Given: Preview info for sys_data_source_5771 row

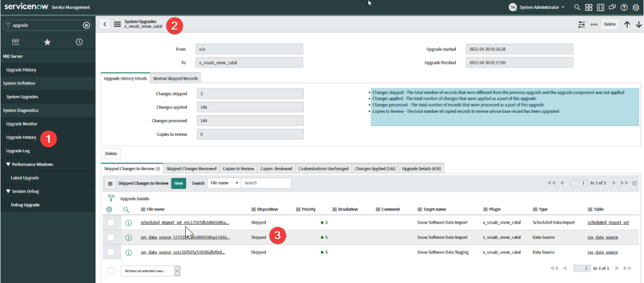Looking at the screenshot, I should coord(128,238).
